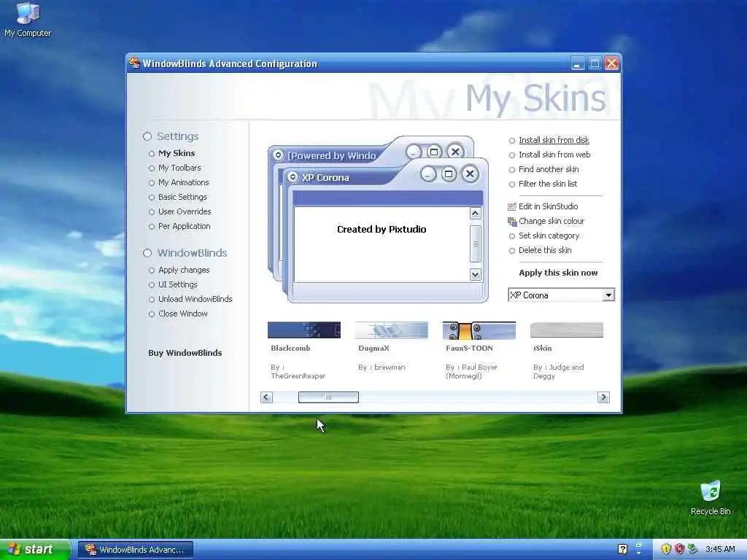Click the yellow security shield tray icon

point(667,549)
